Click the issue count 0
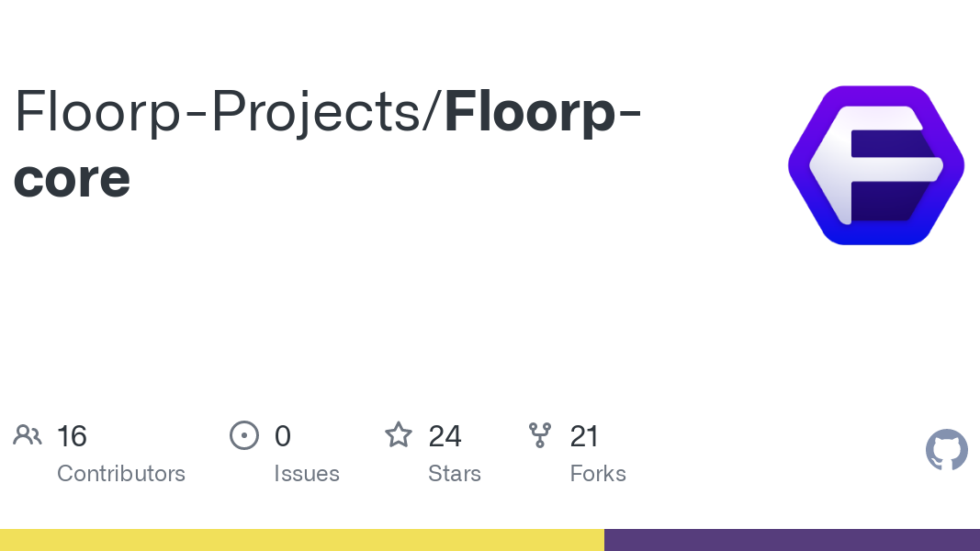 (283, 436)
